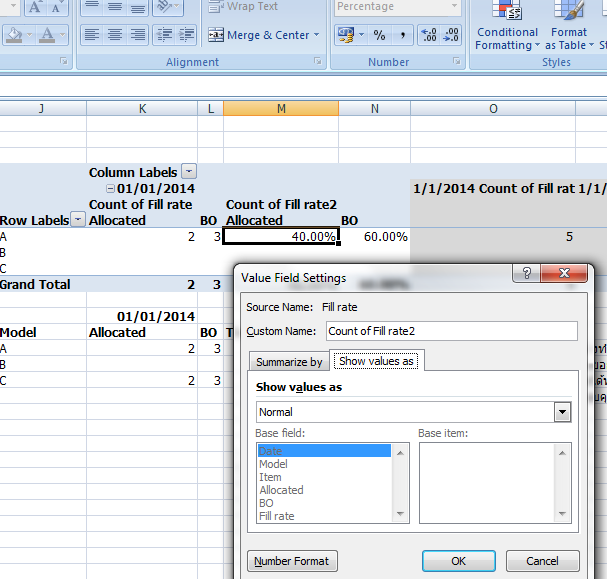Click the Custom Name text field
The height and width of the screenshot is (579, 607).
pyautogui.click(x=451, y=331)
